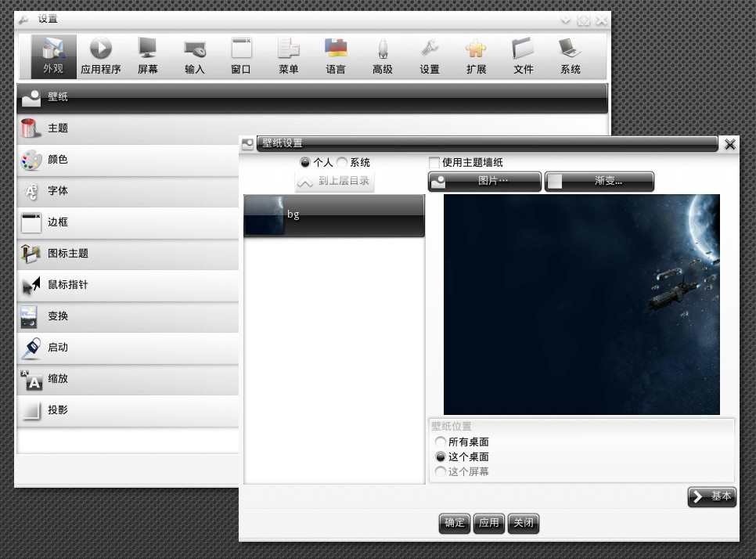
Task: Select the 变换 transitions entry
Action: click(128, 316)
